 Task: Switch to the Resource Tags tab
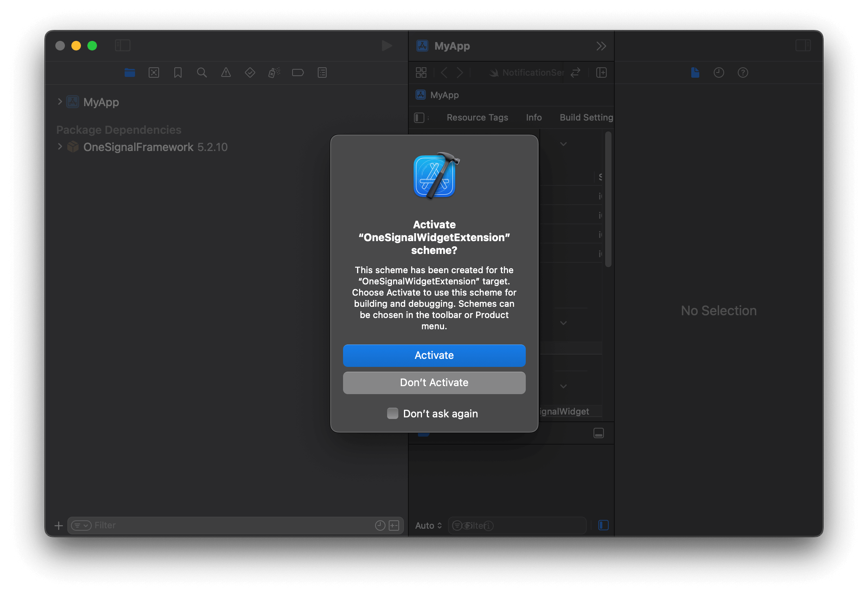477,117
